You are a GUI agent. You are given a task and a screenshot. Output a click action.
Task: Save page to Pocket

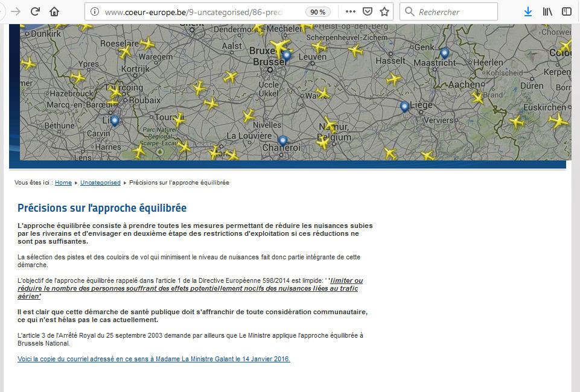[x=368, y=12]
